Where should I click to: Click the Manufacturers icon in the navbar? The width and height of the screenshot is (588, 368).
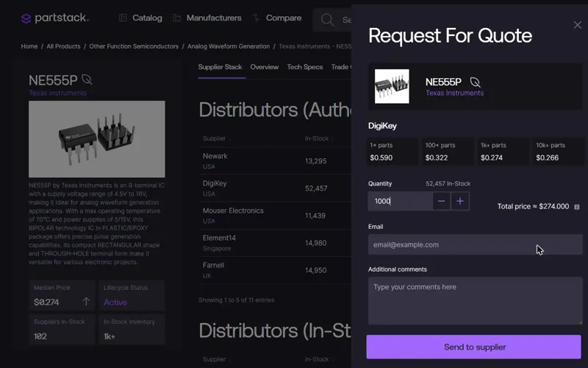[x=177, y=18]
